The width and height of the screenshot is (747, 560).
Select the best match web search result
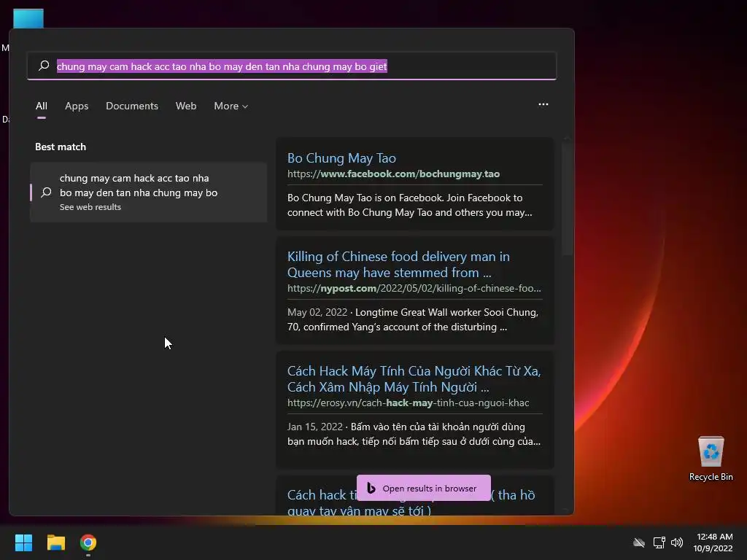pos(149,192)
